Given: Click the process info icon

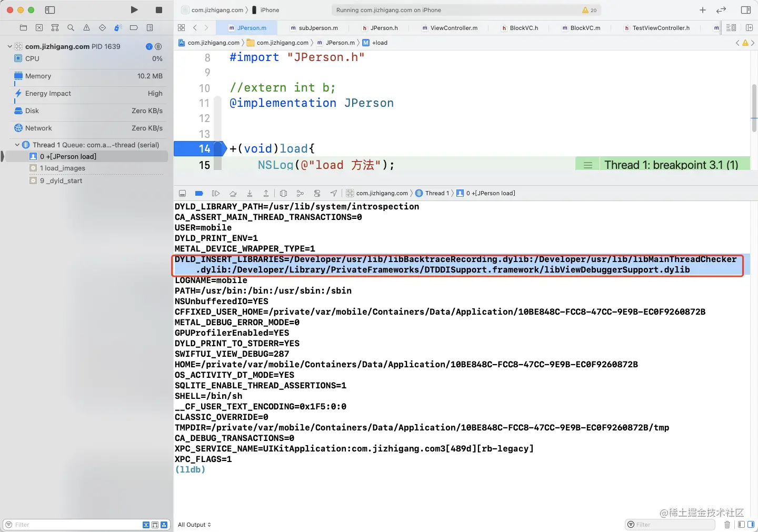Looking at the screenshot, I should (x=149, y=46).
